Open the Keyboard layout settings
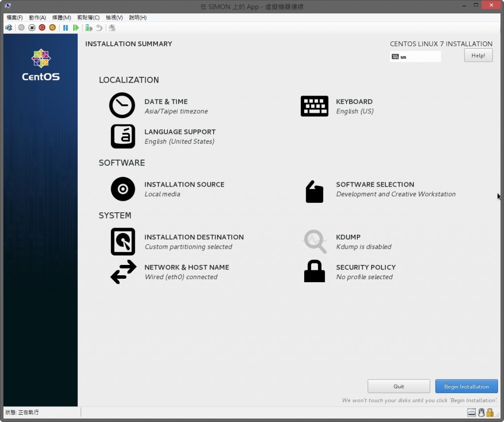Screen dimensions: 504x422 pyautogui.click(x=337, y=106)
